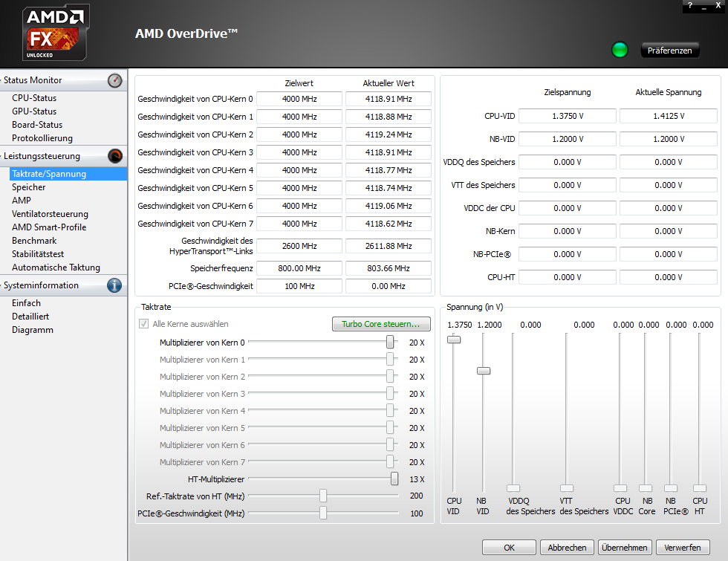Open Automatische Taktung page

click(x=56, y=267)
